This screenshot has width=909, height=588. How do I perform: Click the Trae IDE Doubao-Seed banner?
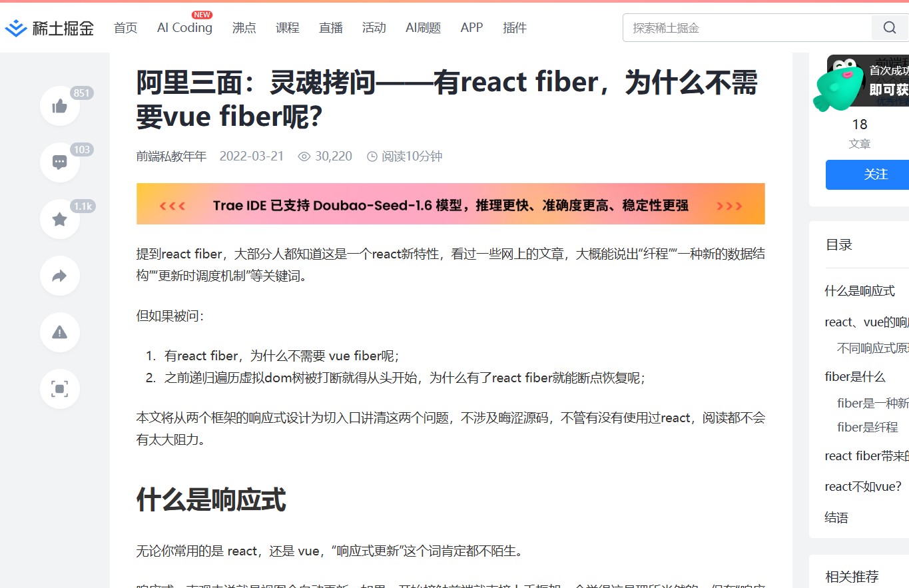pos(450,204)
